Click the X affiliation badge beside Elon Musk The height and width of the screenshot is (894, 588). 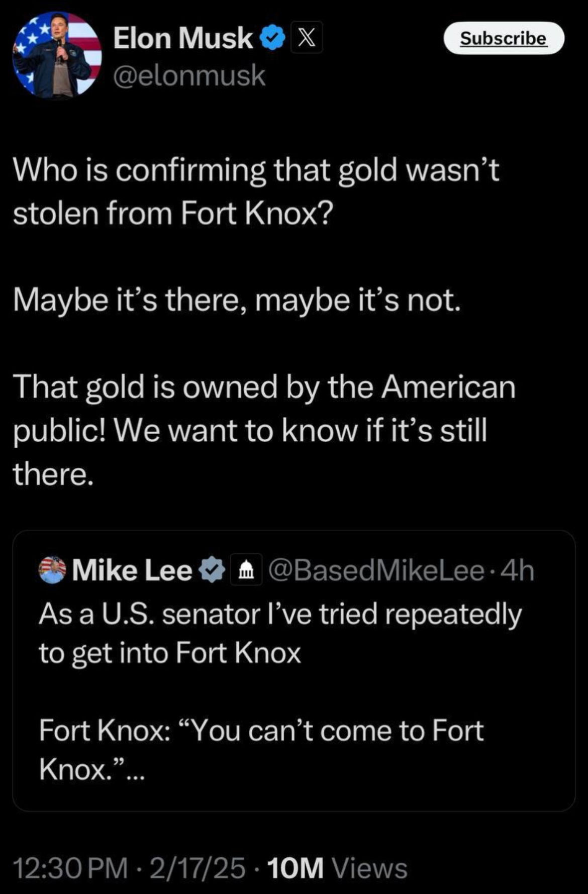(x=307, y=38)
